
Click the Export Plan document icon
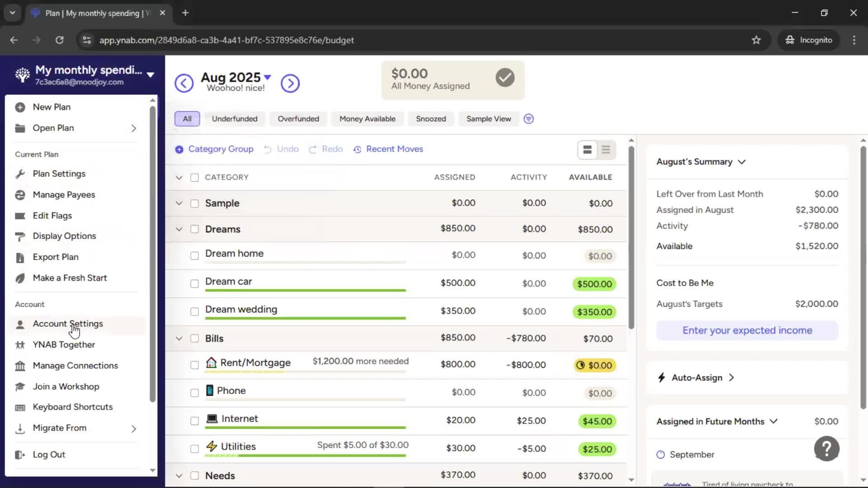point(20,258)
